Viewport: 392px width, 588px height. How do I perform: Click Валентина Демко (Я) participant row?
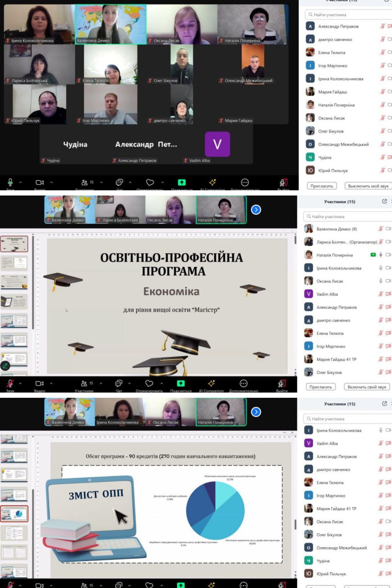click(x=347, y=229)
